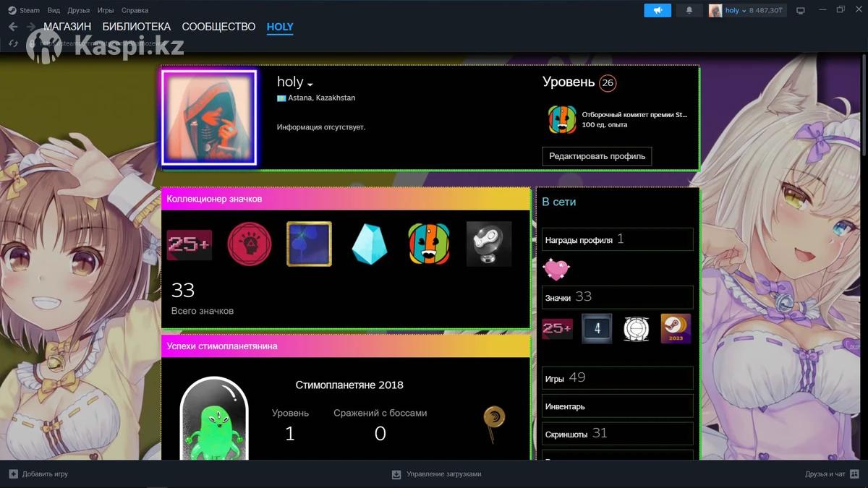The width and height of the screenshot is (868, 488).
Task: Open the announcements megaphone button
Action: [x=658, y=10]
